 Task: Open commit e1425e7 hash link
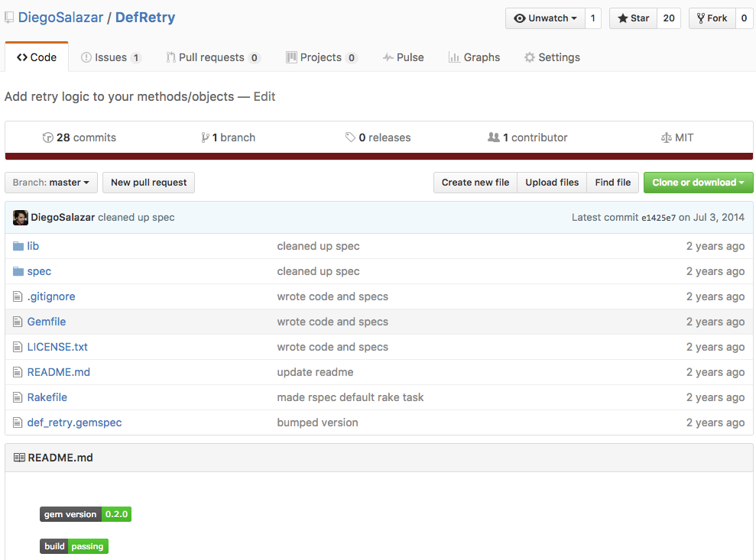click(658, 218)
